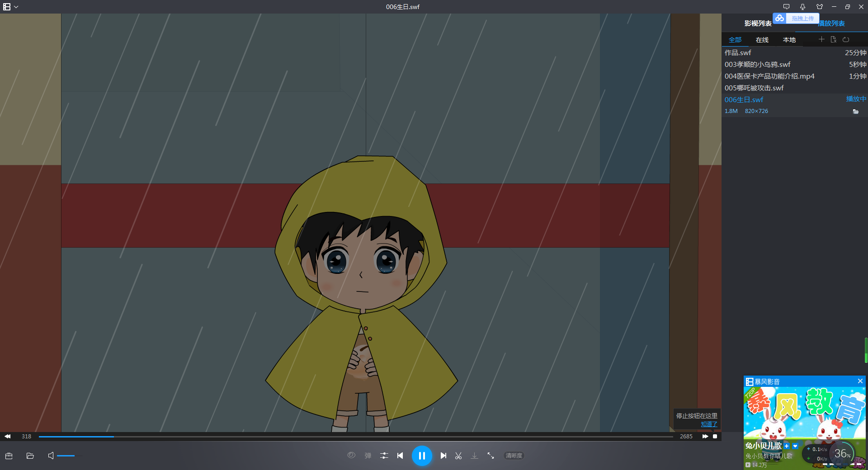868x470 pixels.
Task: Open the scissors clip-capture tool
Action: coord(458,456)
